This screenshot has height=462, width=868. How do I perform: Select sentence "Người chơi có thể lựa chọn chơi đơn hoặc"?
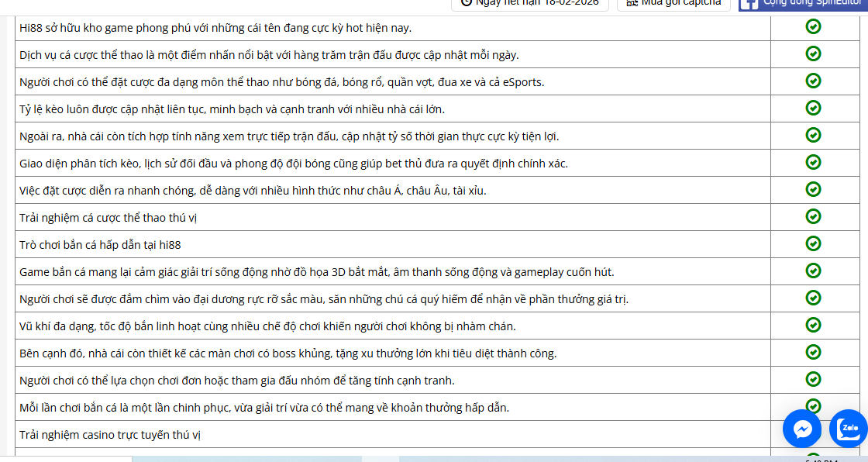click(x=237, y=381)
